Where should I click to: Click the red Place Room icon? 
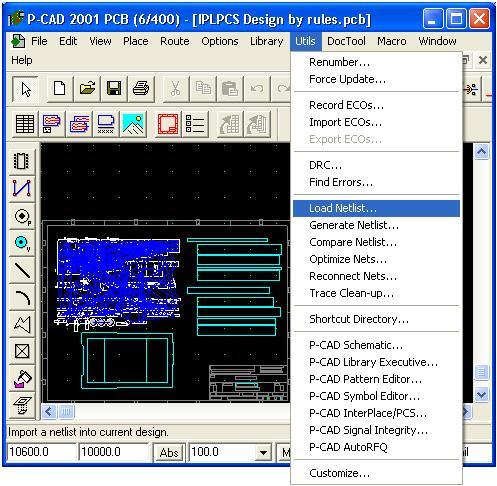coord(168,124)
